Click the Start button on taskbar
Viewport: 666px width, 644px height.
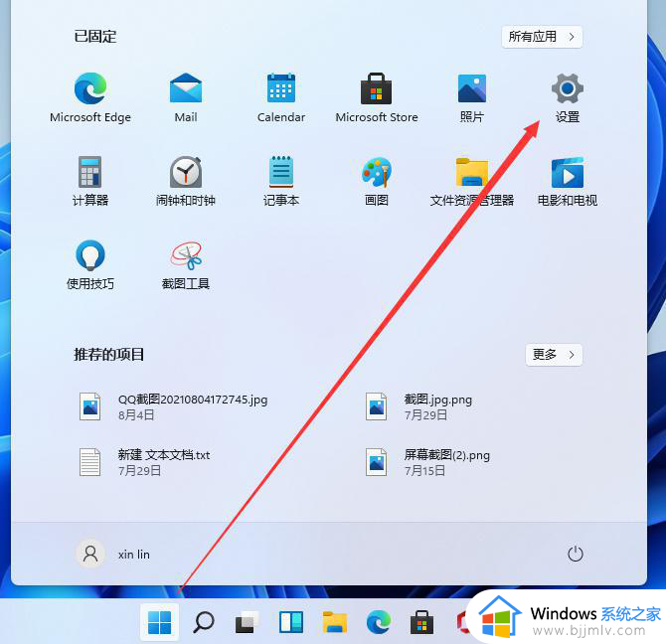[160, 622]
